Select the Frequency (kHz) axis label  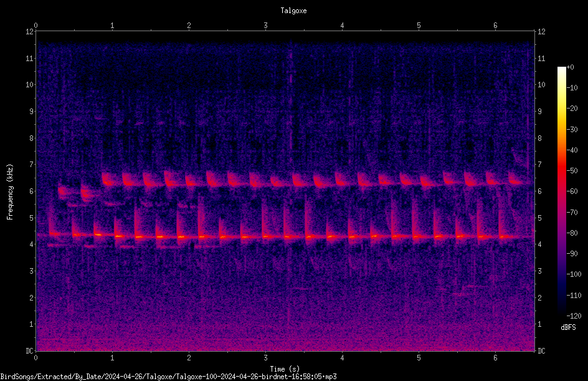pos(10,192)
